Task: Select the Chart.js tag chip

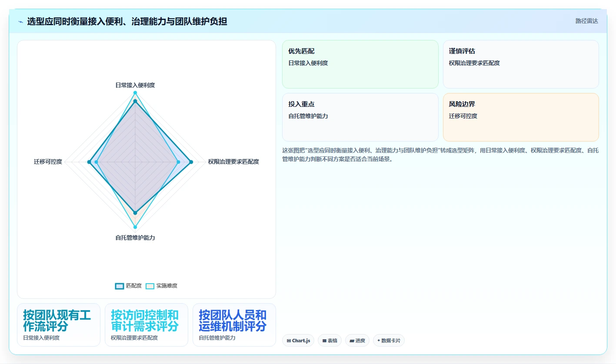Action: click(298, 341)
